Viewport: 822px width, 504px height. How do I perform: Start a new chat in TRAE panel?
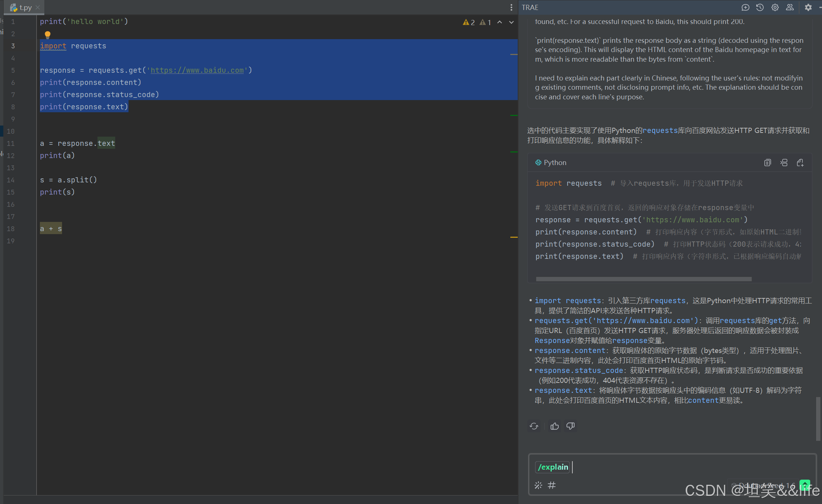point(745,7)
